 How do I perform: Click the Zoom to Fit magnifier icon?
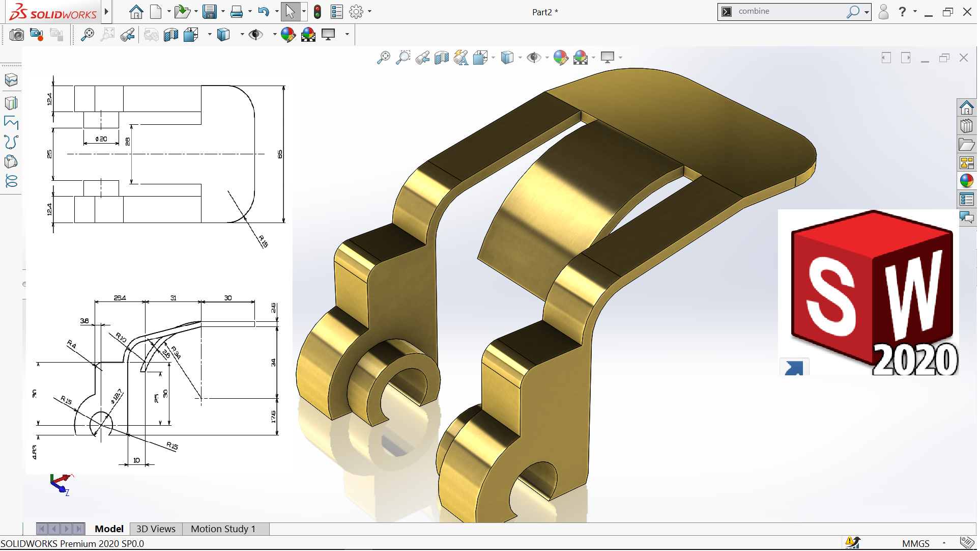click(88, 35)
